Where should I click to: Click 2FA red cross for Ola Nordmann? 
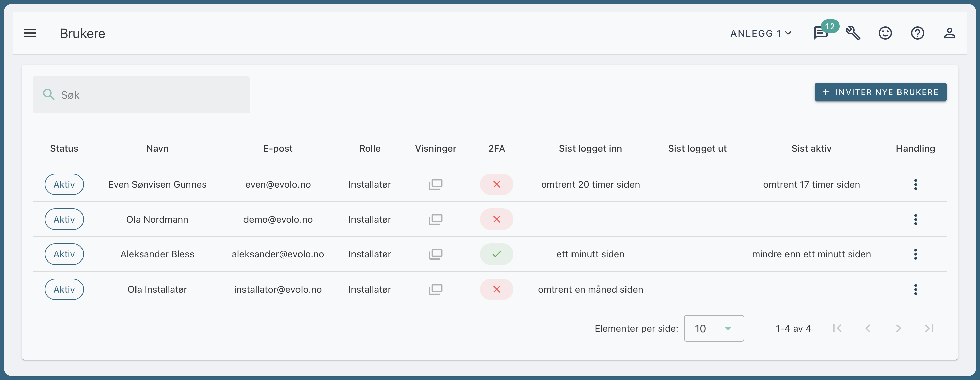click(x=496, y=219)
